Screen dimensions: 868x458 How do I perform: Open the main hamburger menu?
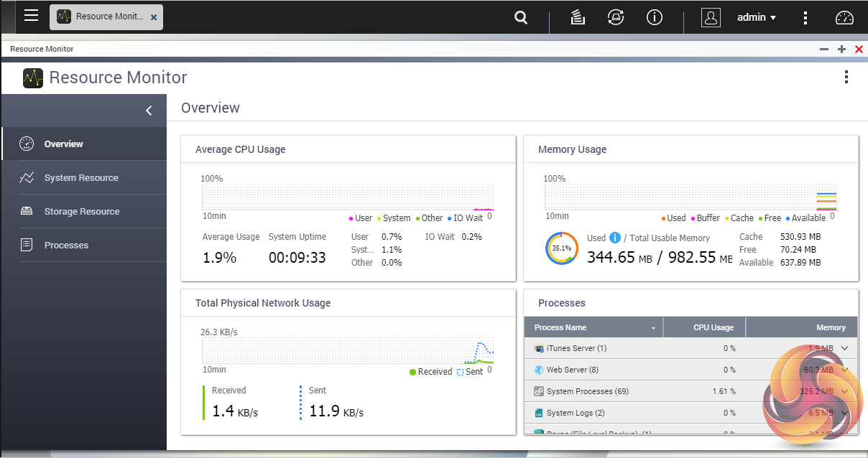click(31, 16)
